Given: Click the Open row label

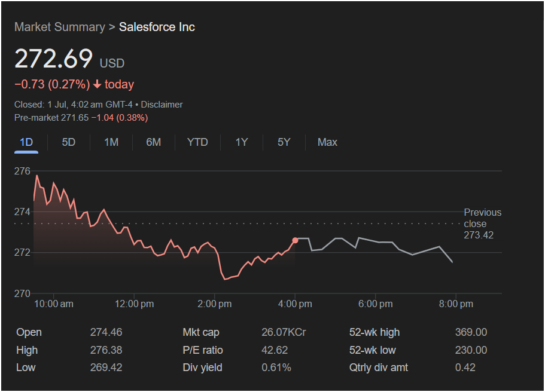Looking at the screenshot, I should pos(29,332).
